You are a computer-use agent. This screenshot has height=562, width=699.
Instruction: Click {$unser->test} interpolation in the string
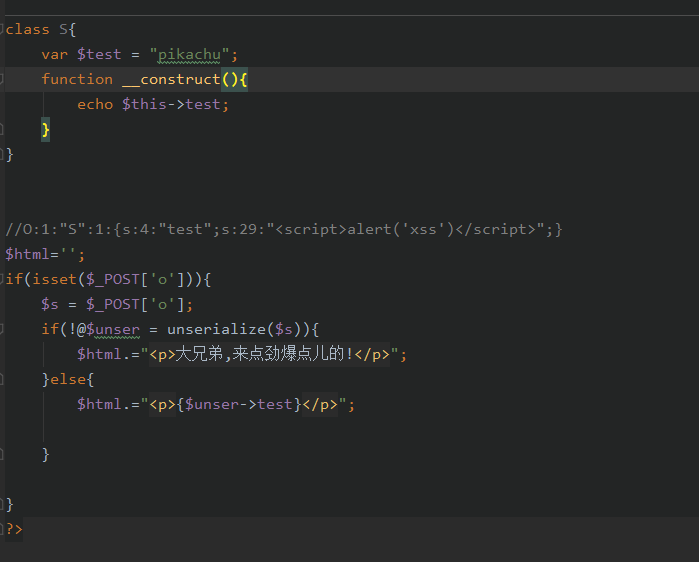(x=239, y=404)
